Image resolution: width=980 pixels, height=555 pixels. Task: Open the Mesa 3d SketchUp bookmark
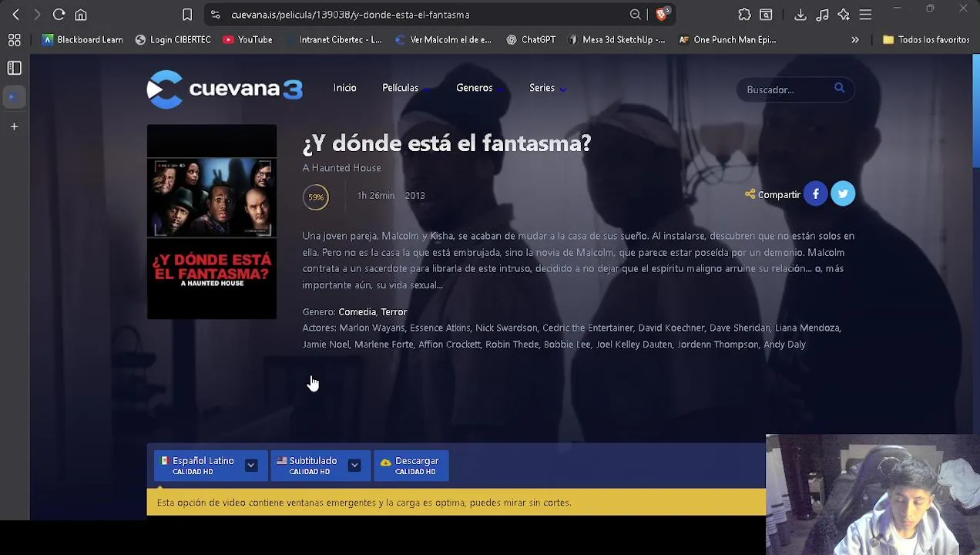coord(616,39)
